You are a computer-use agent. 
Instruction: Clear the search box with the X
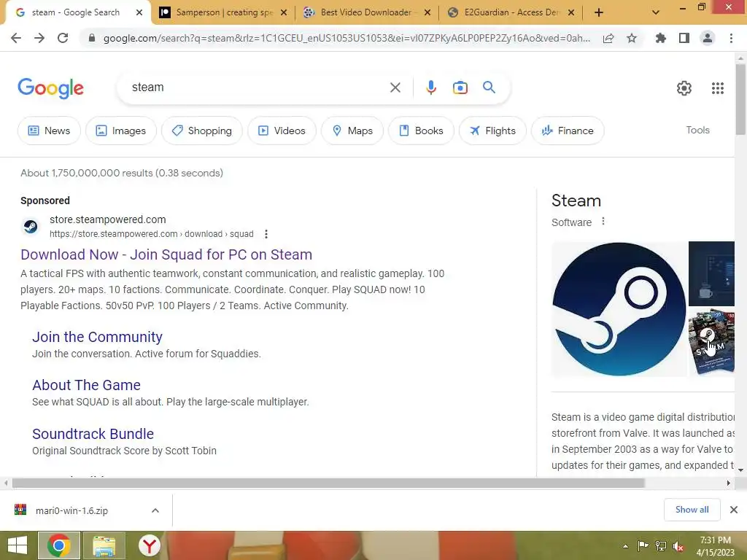click(395, 87)
